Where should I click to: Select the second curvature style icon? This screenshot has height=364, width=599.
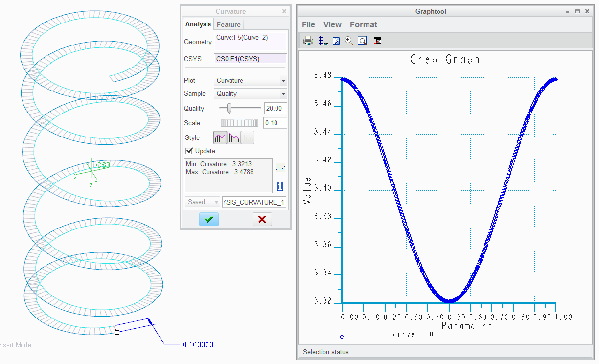pos(234,138)
